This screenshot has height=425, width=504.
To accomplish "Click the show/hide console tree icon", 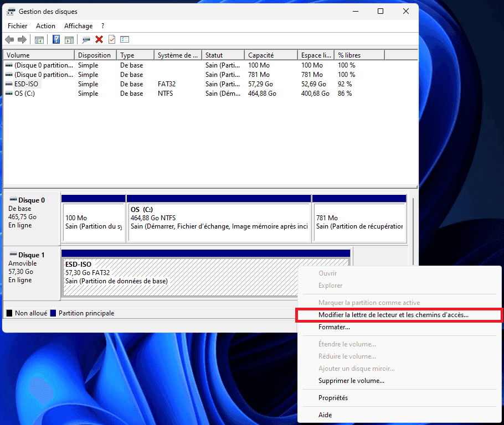I will pos(39,40).
